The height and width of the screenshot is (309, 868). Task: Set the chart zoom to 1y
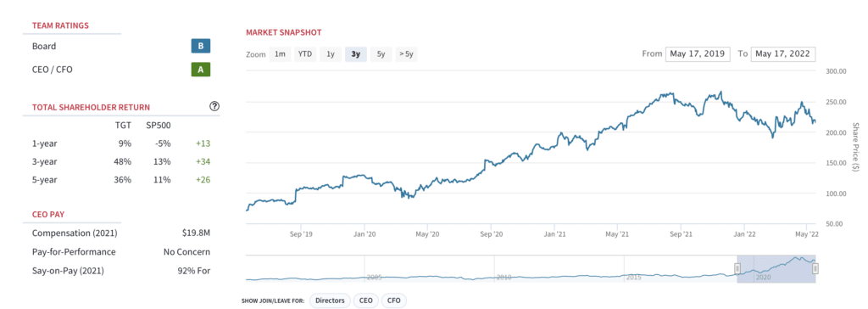click(x=331, y=53)
